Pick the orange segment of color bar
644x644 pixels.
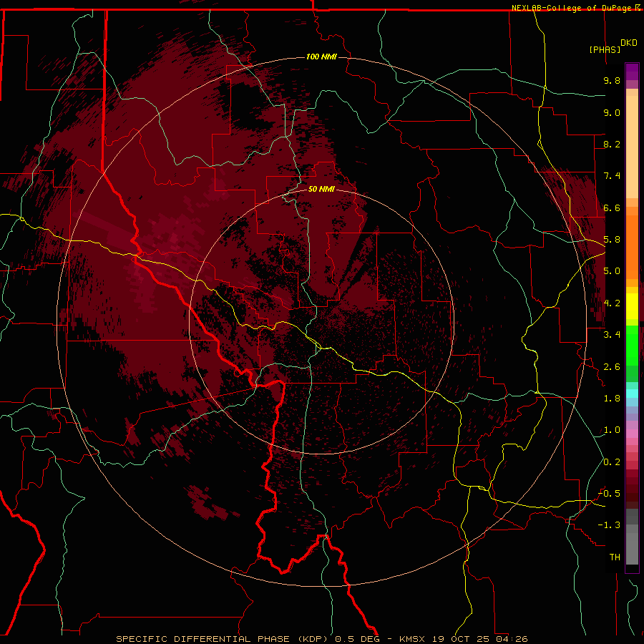[x=632, y=246]
